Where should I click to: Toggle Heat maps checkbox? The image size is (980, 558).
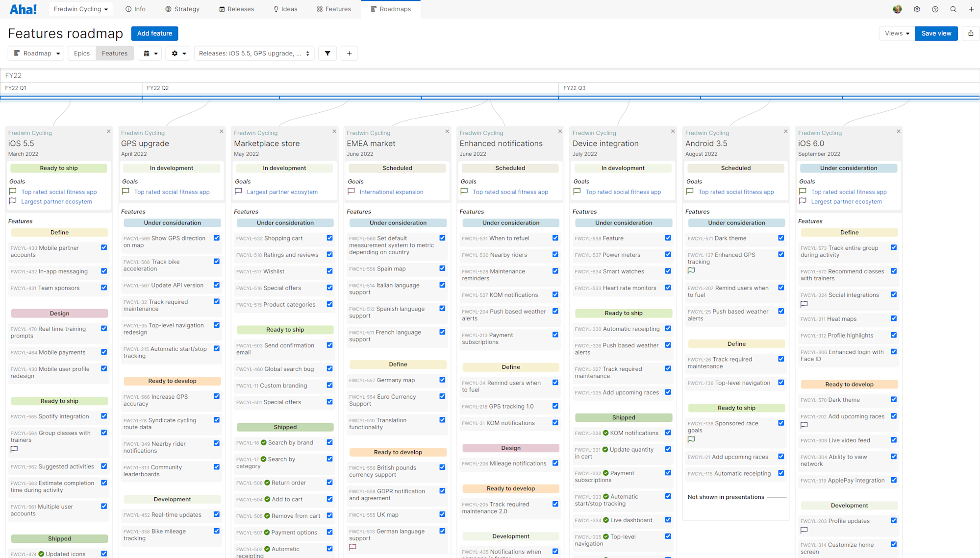click(894, 318)
